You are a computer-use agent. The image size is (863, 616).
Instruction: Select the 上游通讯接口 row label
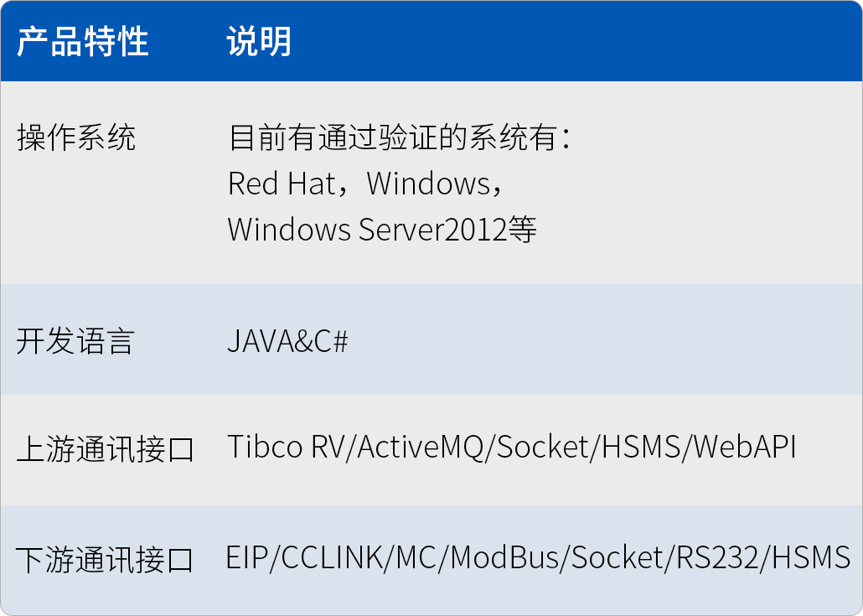pyautogui.click(x=105, y=449)
